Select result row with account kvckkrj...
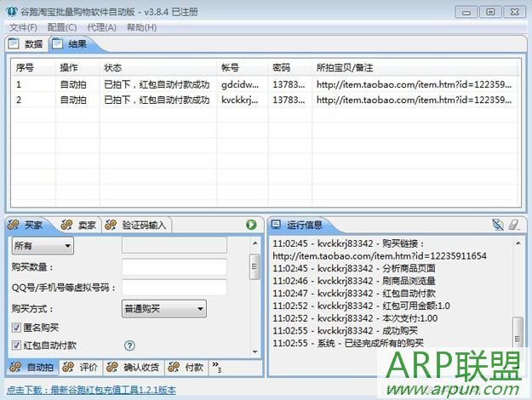The height and width of the screenshot is (400, 532). tap(264, 100)
